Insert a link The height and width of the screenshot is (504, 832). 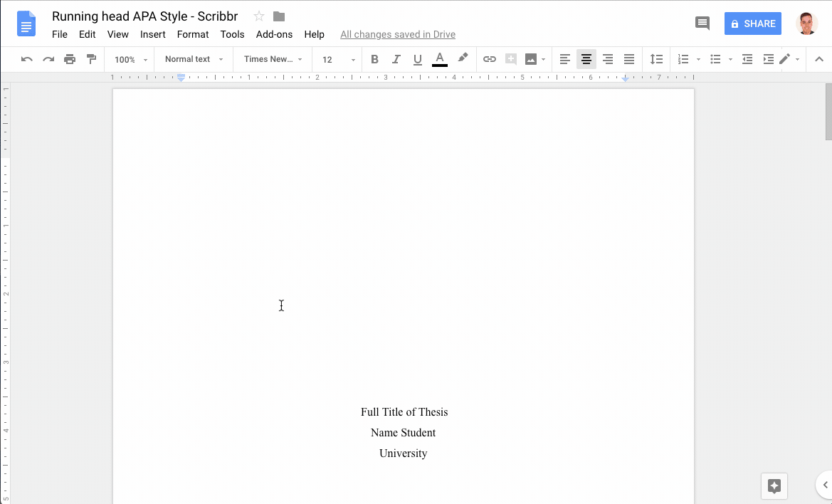(490, 59)
